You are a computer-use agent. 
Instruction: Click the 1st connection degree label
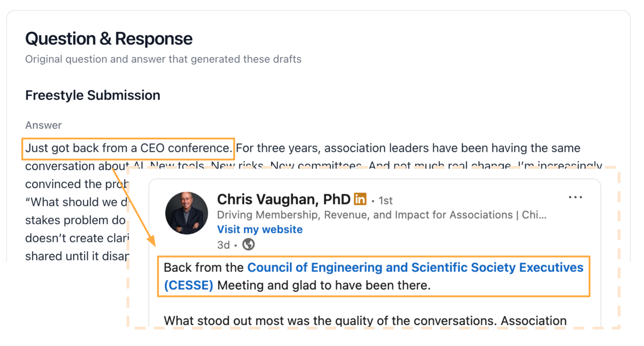[x=385, y=201]
